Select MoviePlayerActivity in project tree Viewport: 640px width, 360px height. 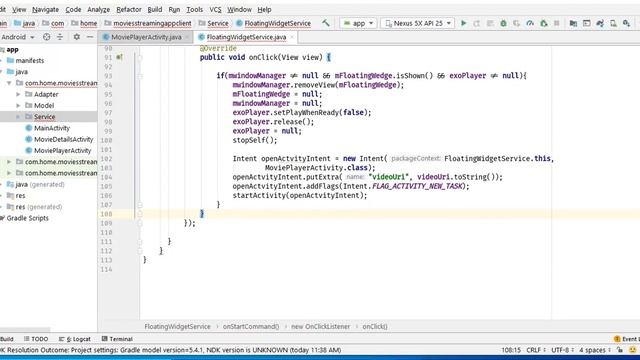[x=62, y=151]
